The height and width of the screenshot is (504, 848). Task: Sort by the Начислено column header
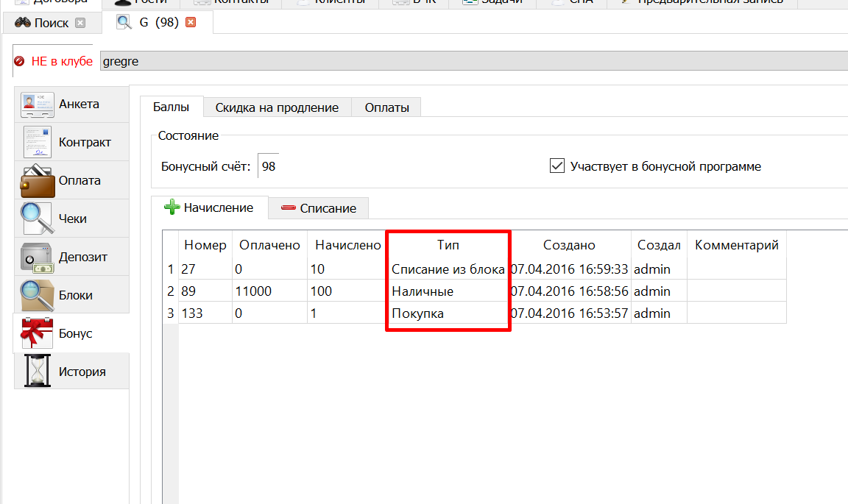point(347,245)
